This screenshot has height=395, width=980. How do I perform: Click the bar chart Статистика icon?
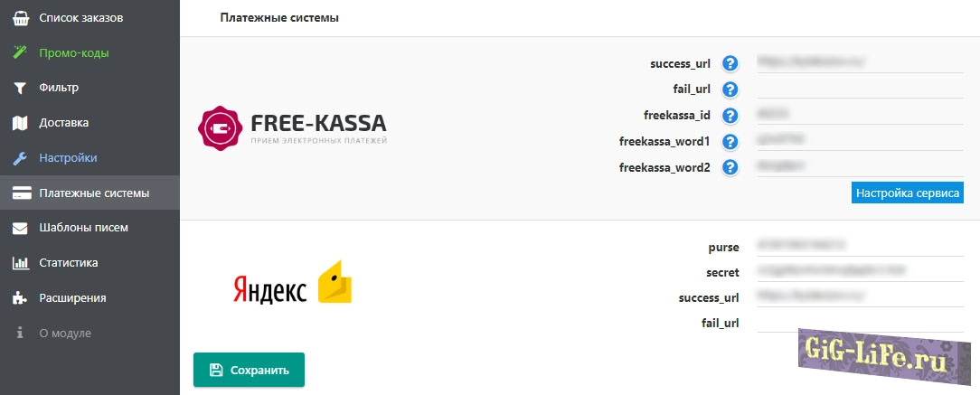[20, 263]
